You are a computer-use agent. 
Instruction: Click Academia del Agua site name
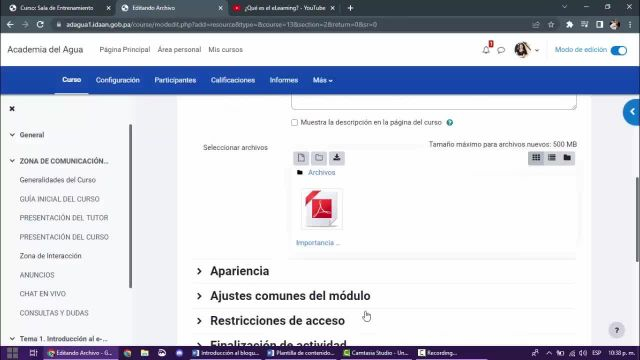tap(45, 49)
